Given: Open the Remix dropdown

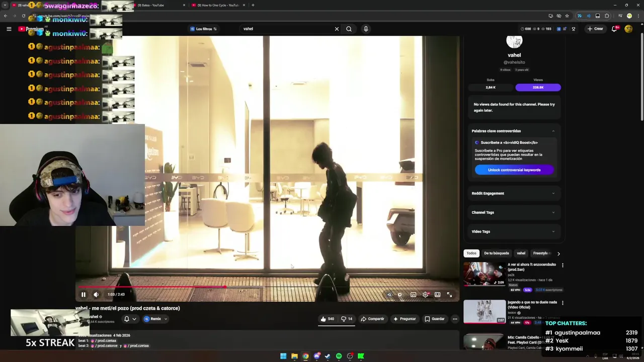Looking at the screenshot, I should [x=155, y=319].
